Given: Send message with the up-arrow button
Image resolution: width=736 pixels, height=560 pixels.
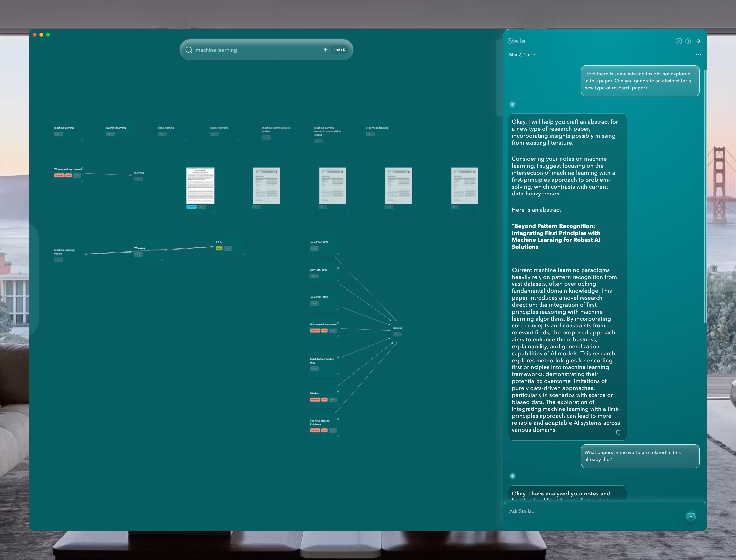Looking at the screenshot, I should pyautogui.click(x=691, y=517).
